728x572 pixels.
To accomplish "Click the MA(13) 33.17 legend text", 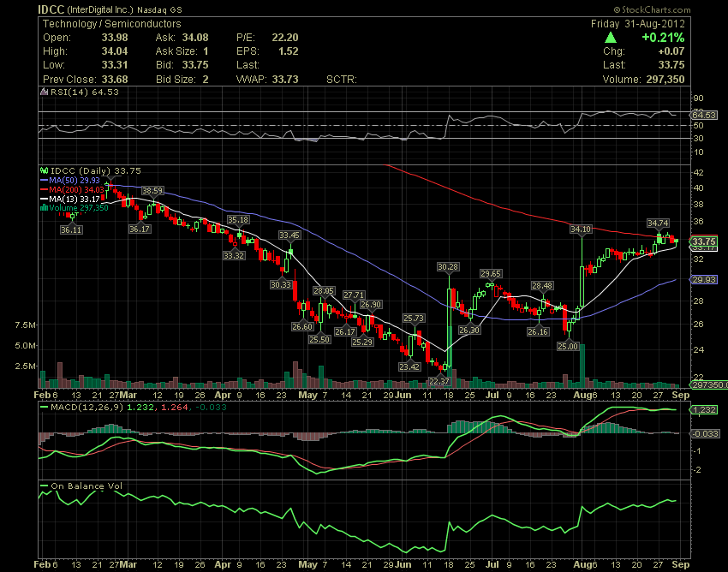I will point(75,200).
